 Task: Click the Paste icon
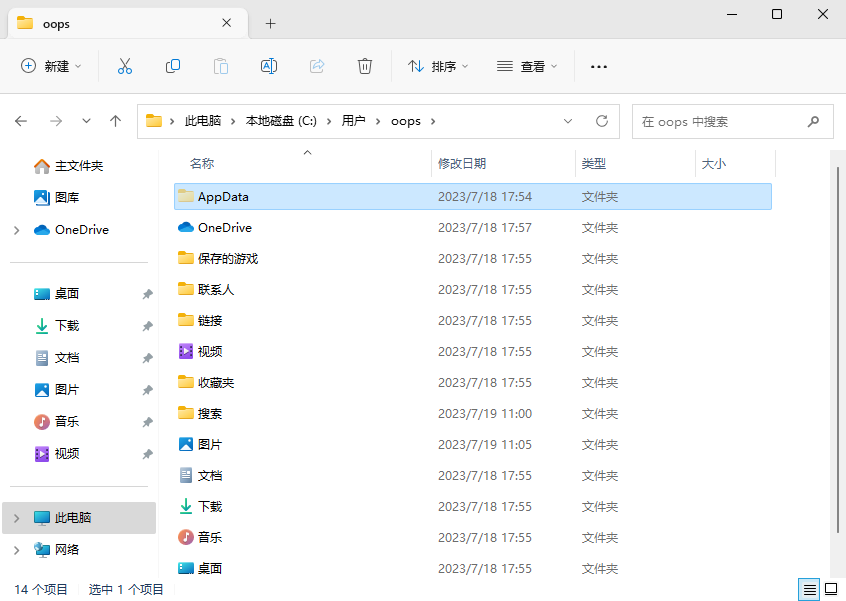coord(220,66)
